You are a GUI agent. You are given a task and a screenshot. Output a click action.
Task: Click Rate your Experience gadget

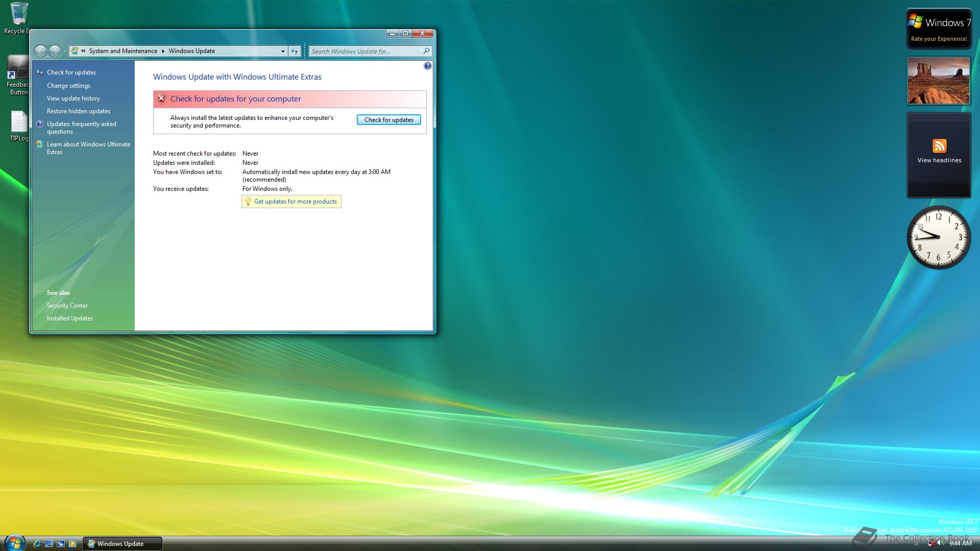click(x=939, y=29)
